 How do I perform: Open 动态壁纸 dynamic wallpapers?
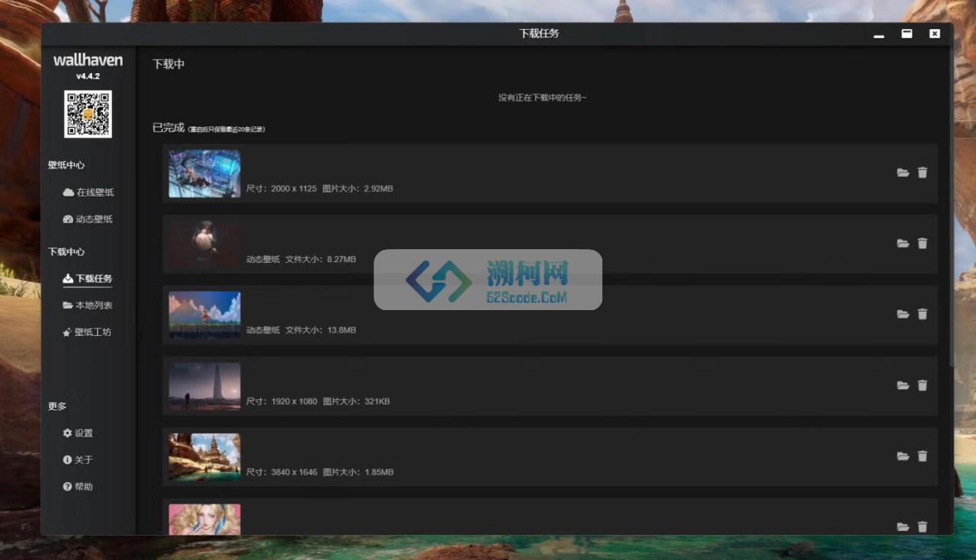[88, 219]
